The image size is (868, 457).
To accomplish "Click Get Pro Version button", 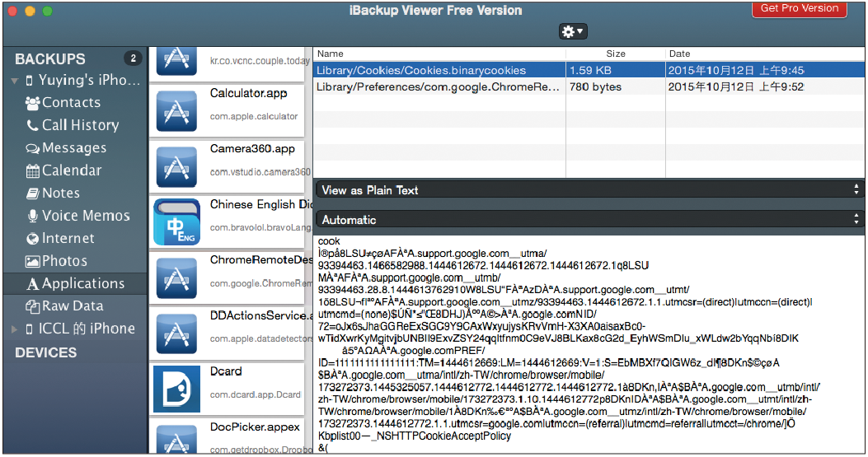I will [800, 9].
